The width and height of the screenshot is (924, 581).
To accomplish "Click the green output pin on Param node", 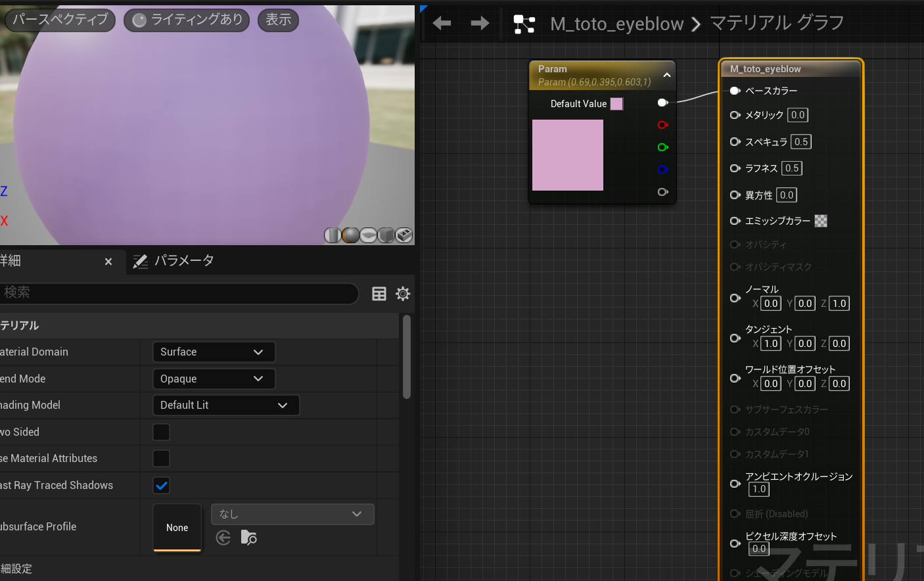I will click(x=662, y=147).
